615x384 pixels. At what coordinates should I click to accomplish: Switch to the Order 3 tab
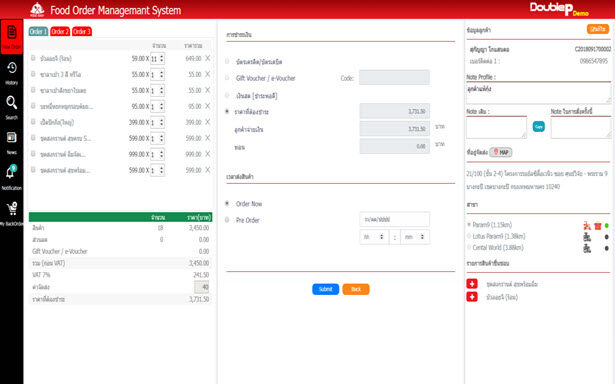(82, 31)
